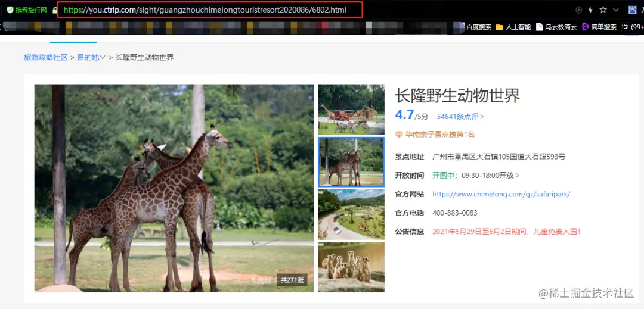This screenshot has height=309, width=644.
Task: Click the Baidu paw search engine icon
Action: click(x=633, y=10)
